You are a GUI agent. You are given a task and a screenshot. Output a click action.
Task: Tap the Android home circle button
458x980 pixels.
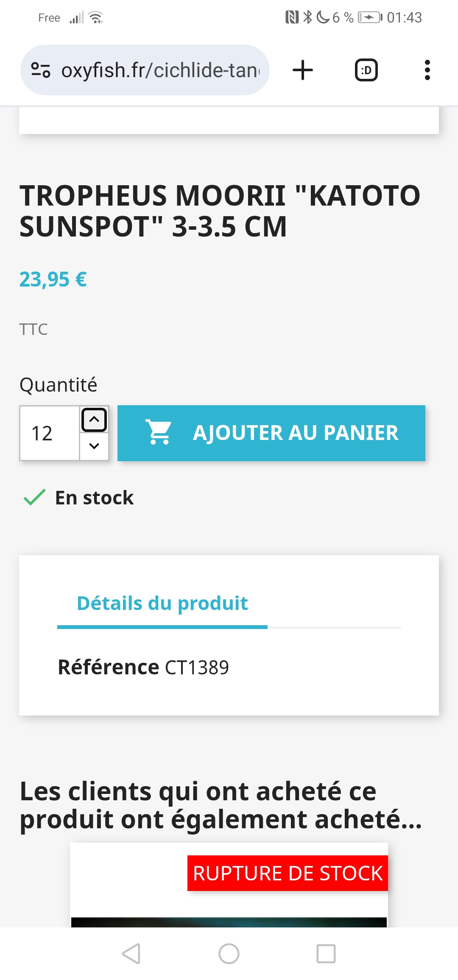(x=229, y=954)
